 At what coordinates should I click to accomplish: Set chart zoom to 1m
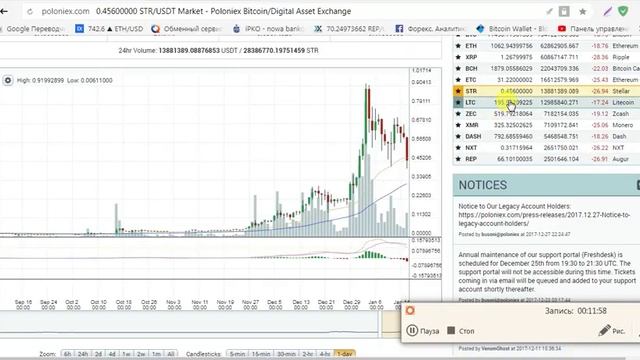pos(156,354)
